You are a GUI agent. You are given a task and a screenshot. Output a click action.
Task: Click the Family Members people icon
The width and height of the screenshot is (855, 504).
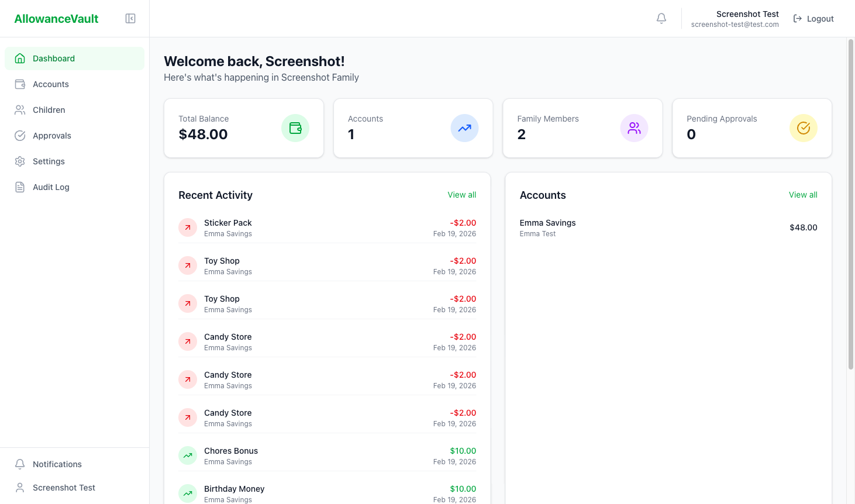pyautogui.click(x=634, y=128)
